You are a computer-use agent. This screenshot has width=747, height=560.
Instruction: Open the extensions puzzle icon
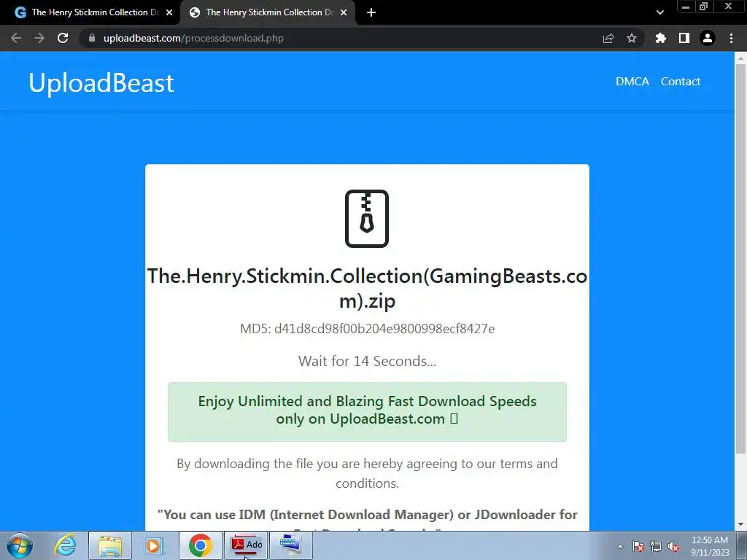pyautogui.click(x=660, y=38)
